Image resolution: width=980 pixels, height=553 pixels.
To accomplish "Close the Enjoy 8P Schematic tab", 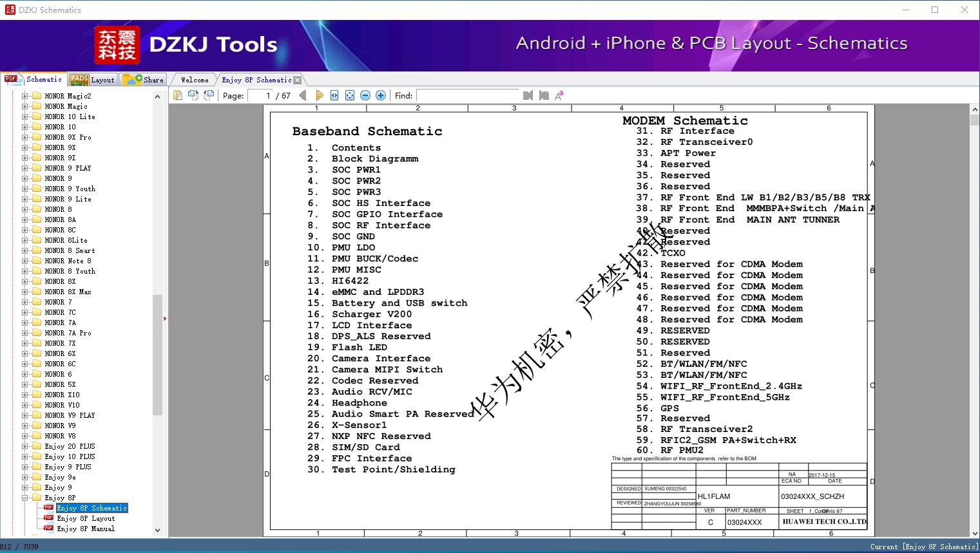I will pyautogui.click(x=298, y=80).
